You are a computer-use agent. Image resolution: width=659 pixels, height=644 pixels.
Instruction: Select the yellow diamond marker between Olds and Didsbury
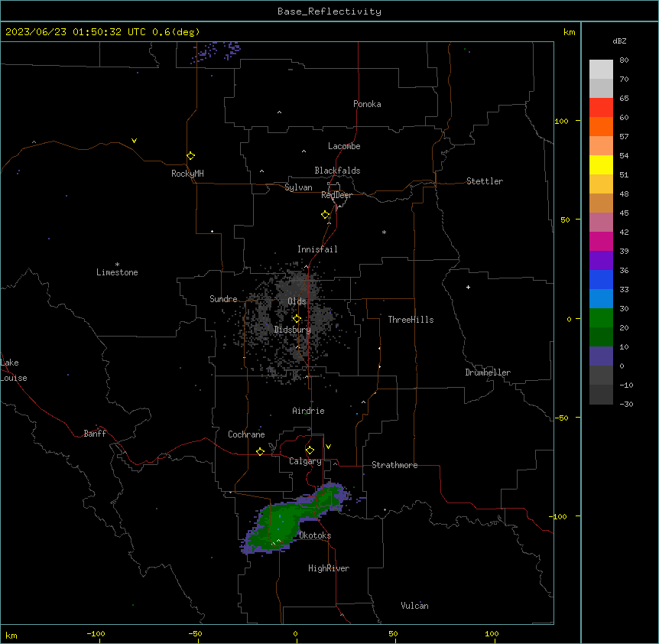[297, 319]
